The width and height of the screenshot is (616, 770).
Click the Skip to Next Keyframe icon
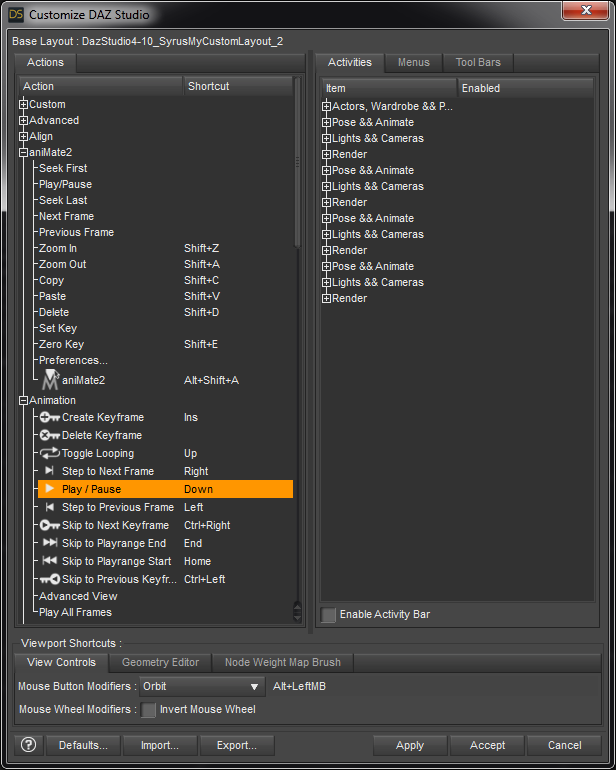50,525
